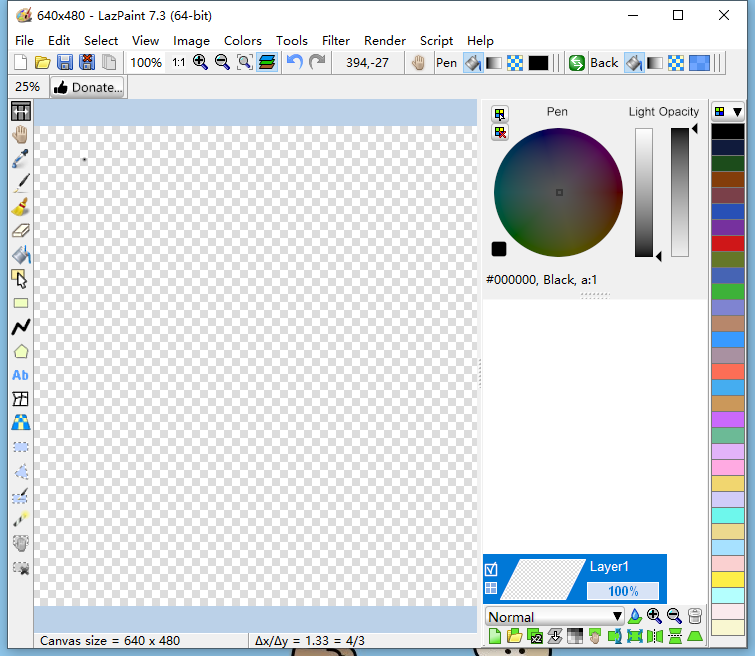Undo the last action
Image resolution: width=755 pixels, height=656 pixels.
pyautogui.click(x=295, y=63)
